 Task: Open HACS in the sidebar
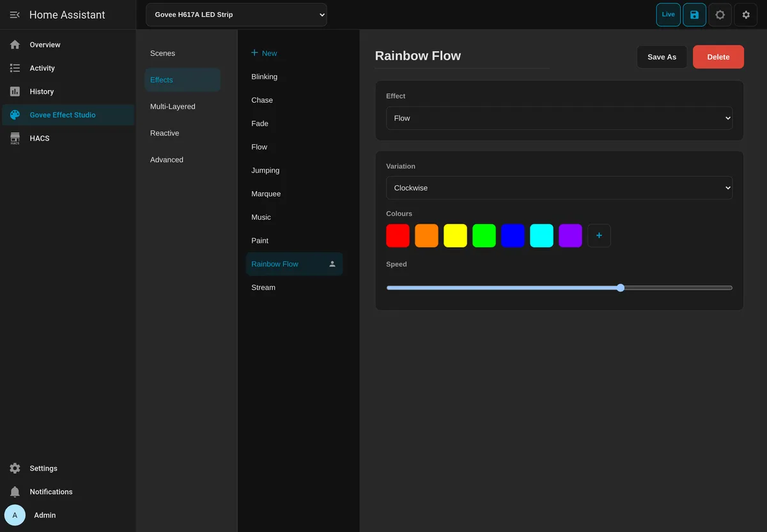[68, 139]
